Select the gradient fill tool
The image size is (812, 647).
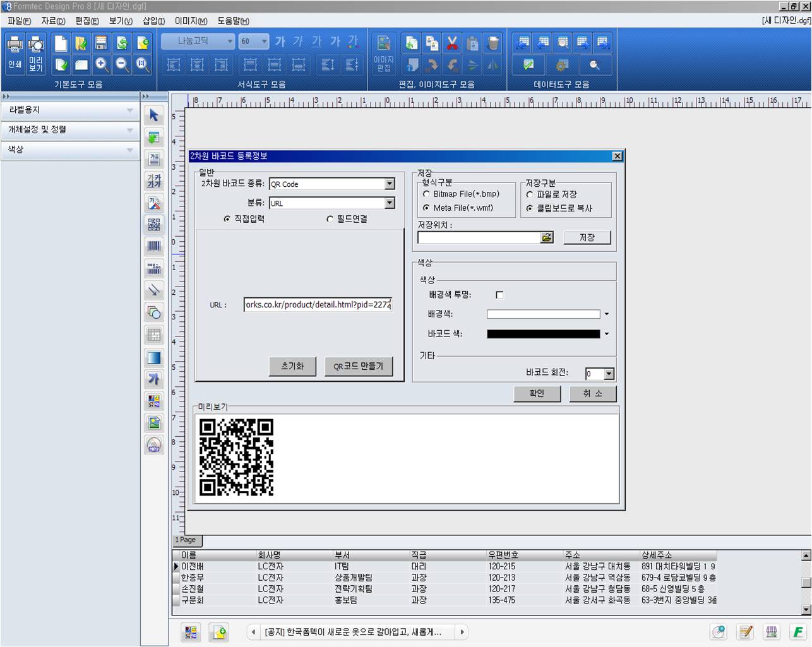click(x=154, y=357)
